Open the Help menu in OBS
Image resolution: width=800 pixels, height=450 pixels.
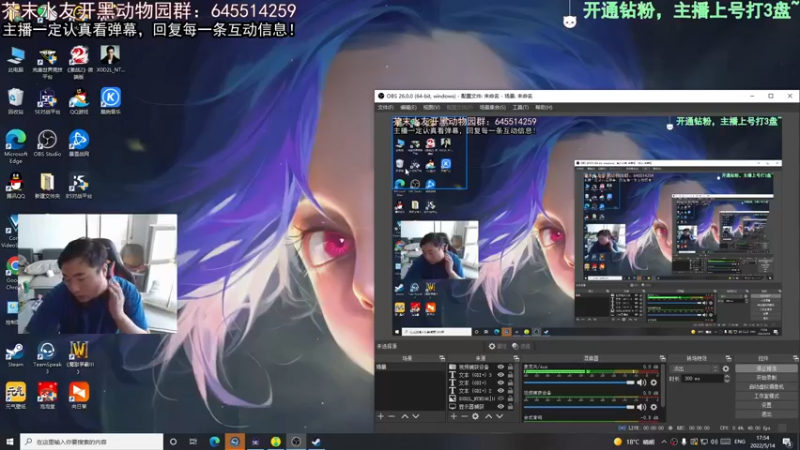click(x=543, y=108)
